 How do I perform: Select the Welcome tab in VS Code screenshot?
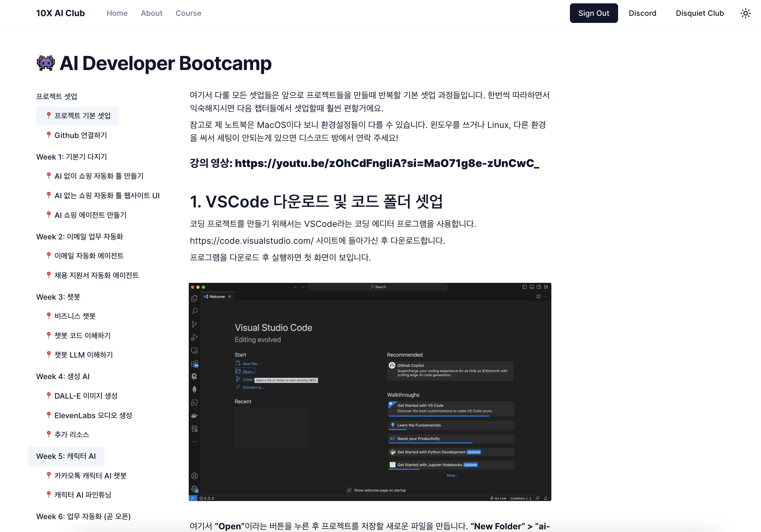(x=217, y=297)
